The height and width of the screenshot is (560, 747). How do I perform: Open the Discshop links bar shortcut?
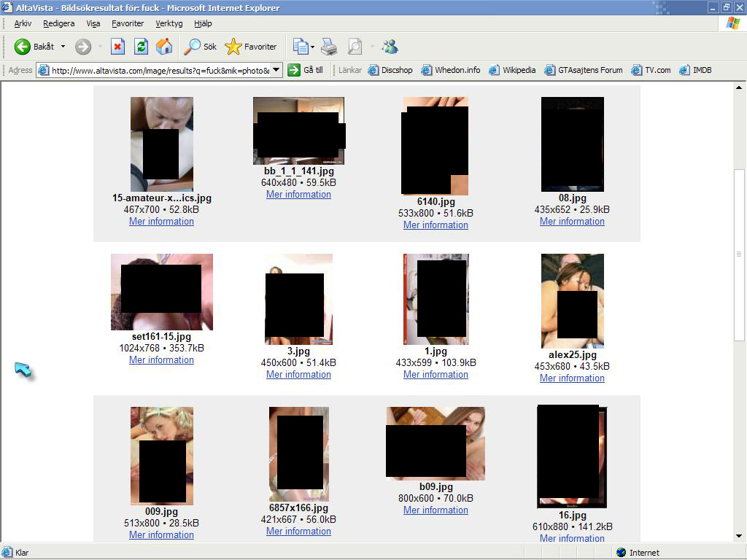point(390,70)
